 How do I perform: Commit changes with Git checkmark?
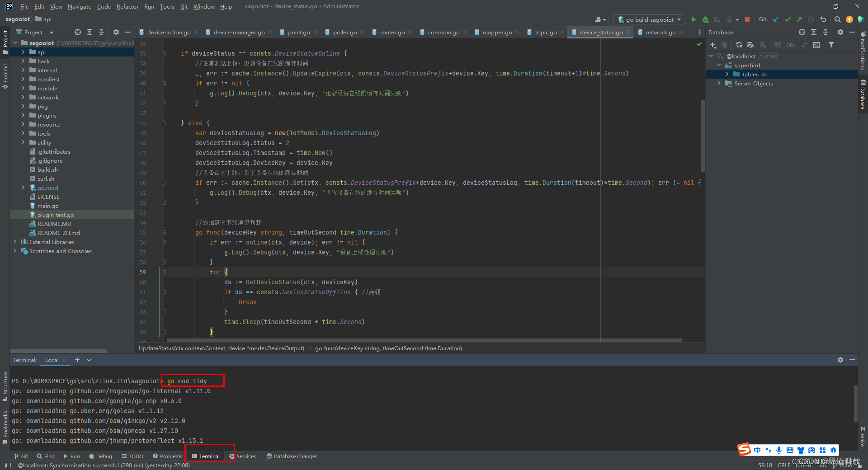[788, 19]
